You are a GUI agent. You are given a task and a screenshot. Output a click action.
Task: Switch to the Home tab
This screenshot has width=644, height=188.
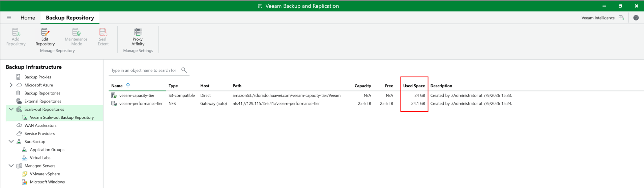click(x=28, y=17)
